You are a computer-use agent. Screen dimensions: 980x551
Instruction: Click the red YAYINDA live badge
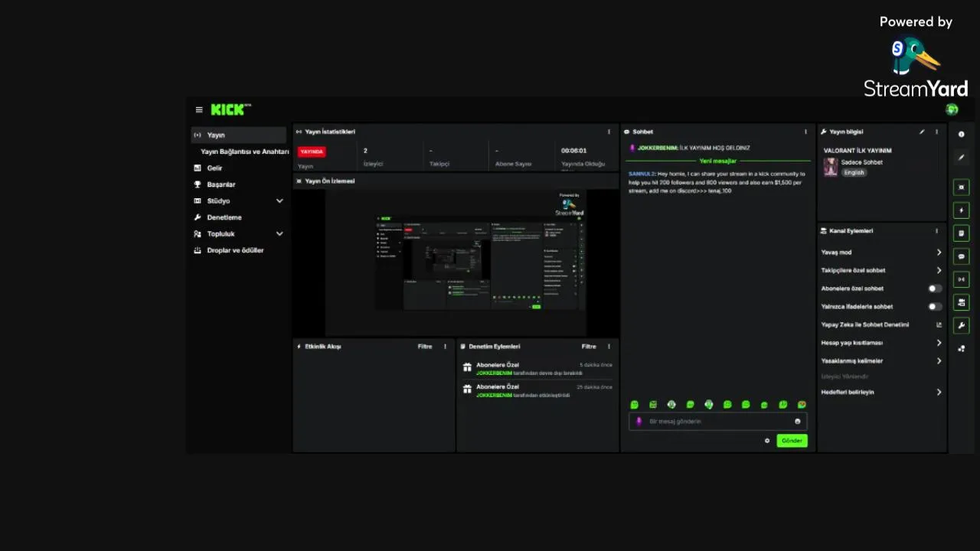312,152
